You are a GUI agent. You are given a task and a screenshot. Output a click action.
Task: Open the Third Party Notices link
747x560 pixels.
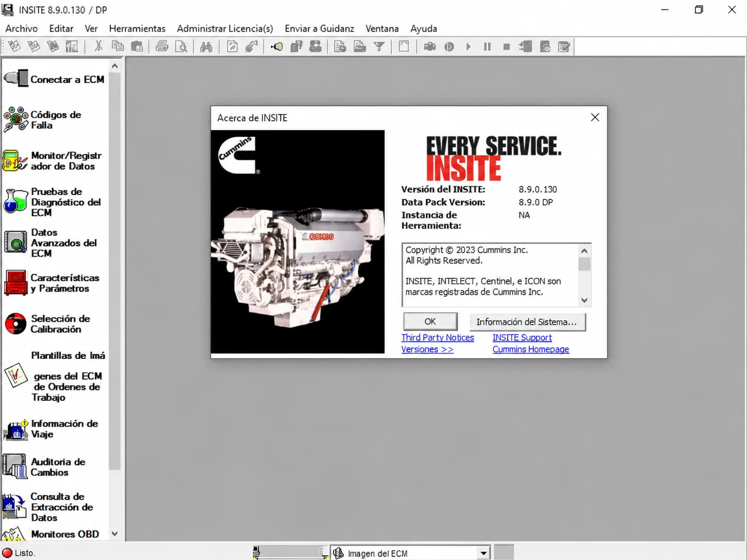[x=437, y=338]
